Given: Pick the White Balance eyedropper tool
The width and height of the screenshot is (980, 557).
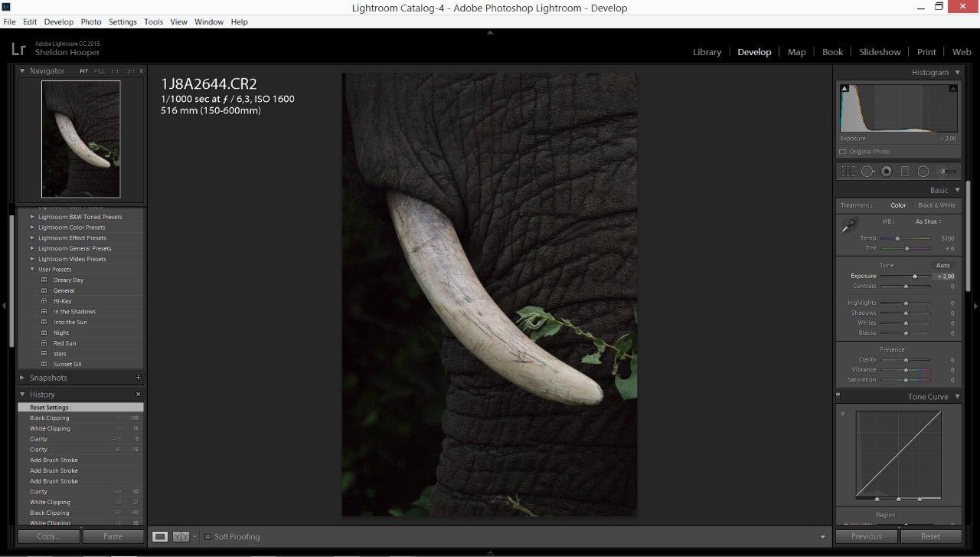Looking at the screenshot, I should pos(849,225).
